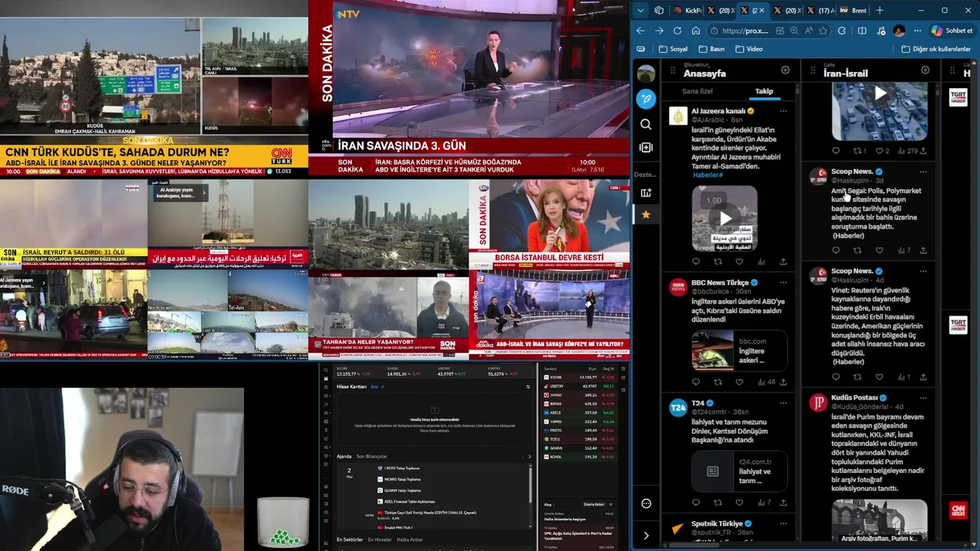980x551 pixels.
Task: Open the browser extensions puzzle icon
Action: 842,31
